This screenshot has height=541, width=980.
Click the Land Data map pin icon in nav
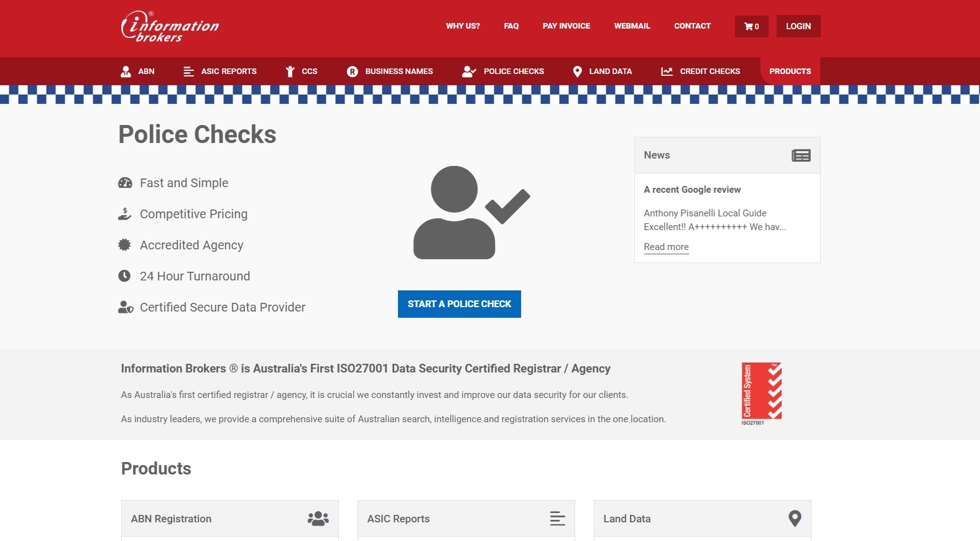pos(577,72)
